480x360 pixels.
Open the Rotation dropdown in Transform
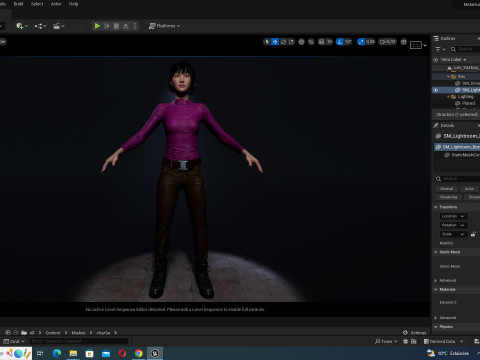(x=453, y=225)
